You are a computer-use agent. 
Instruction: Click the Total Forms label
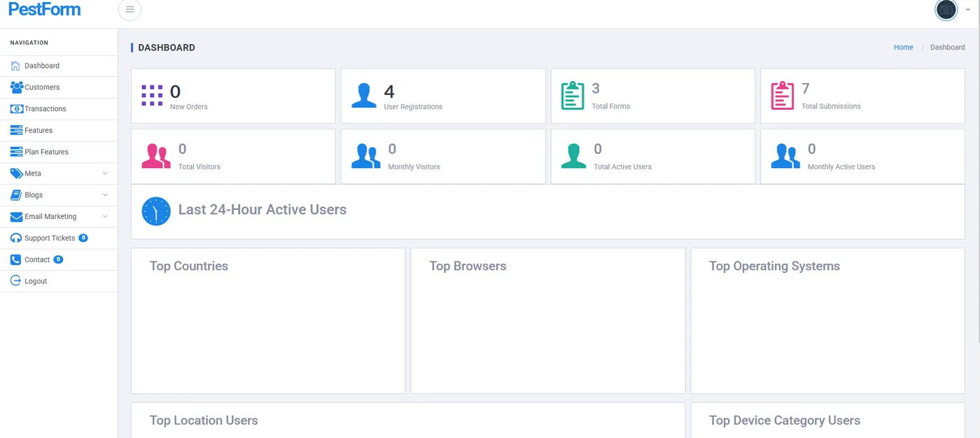coord(610,106)
